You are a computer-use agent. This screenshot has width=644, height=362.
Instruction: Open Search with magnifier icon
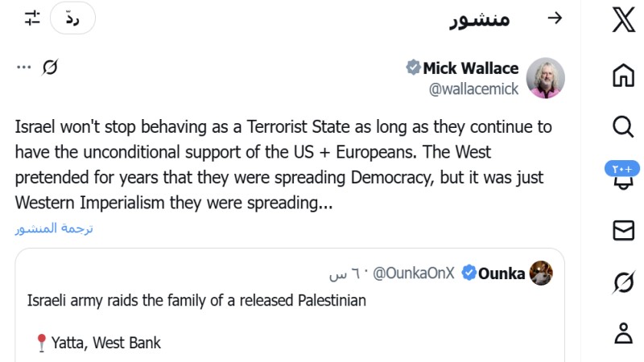coord(623,126)
